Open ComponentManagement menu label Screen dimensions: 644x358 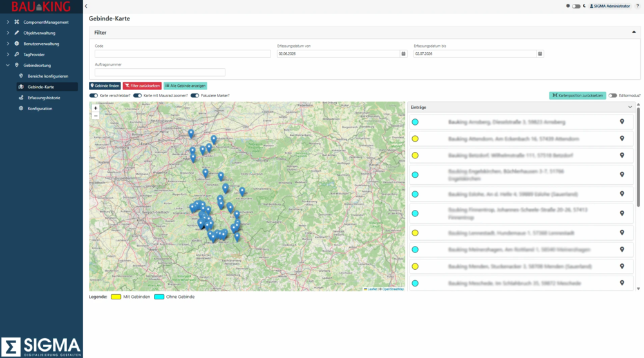click(x=46, y=22)
